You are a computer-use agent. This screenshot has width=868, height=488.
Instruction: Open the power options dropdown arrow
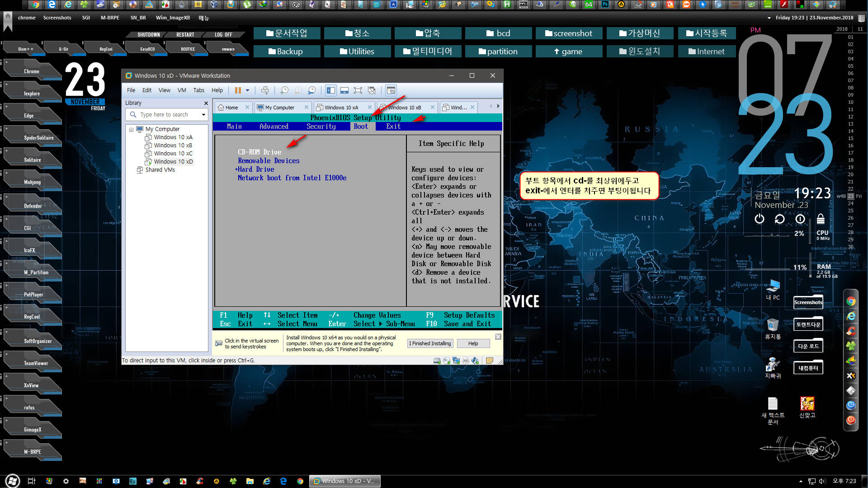tap(247, 90)
